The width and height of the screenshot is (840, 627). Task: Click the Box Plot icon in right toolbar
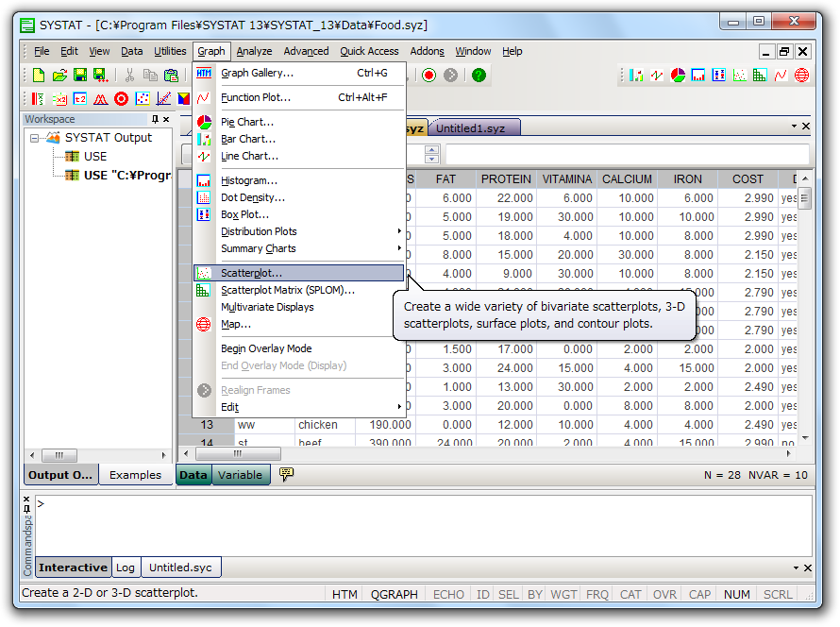[x=718, y=75]
